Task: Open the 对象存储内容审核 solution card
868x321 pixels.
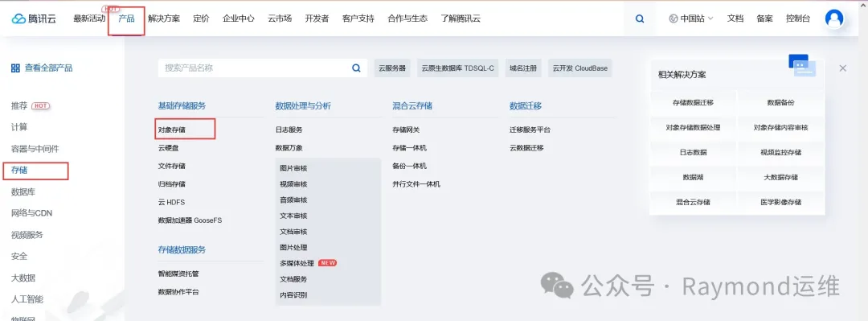Action: pos(780,127)
